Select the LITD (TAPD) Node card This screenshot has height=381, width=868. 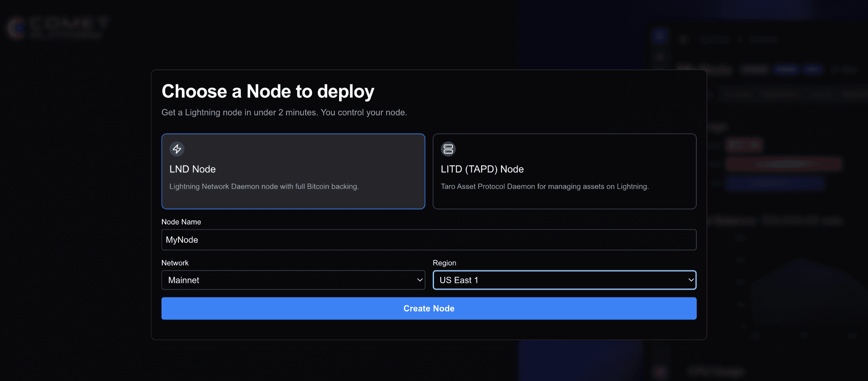coord(564,171)
